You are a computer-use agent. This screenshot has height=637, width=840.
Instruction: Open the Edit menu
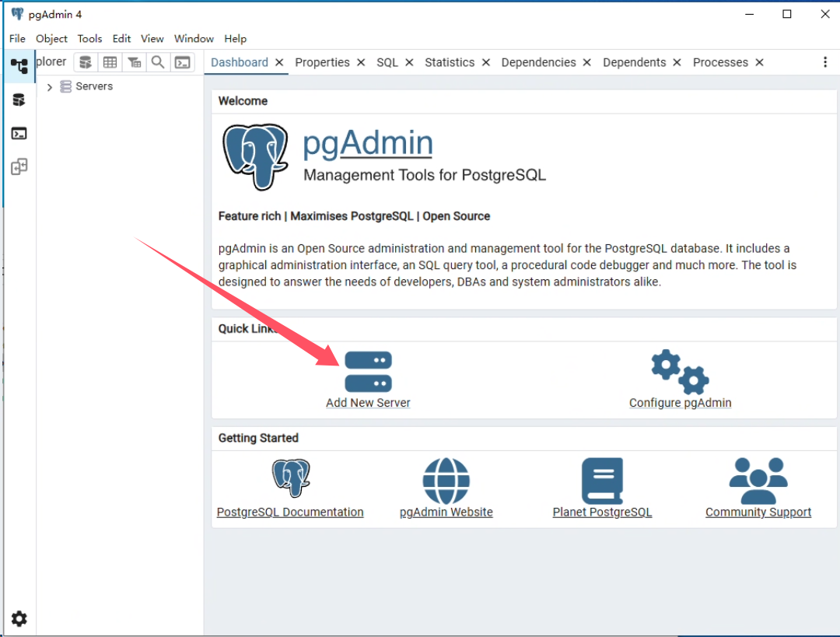click(121, 39)
